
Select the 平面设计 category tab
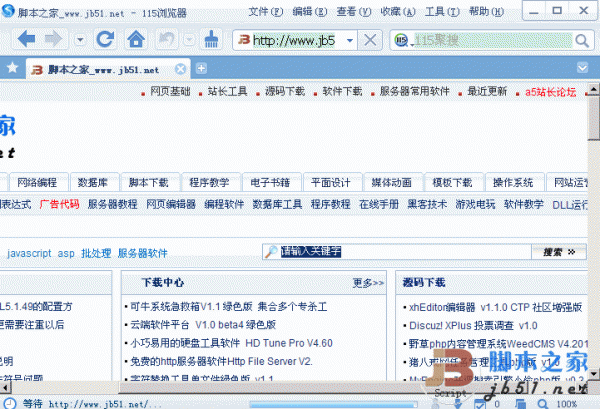[331, 183]
